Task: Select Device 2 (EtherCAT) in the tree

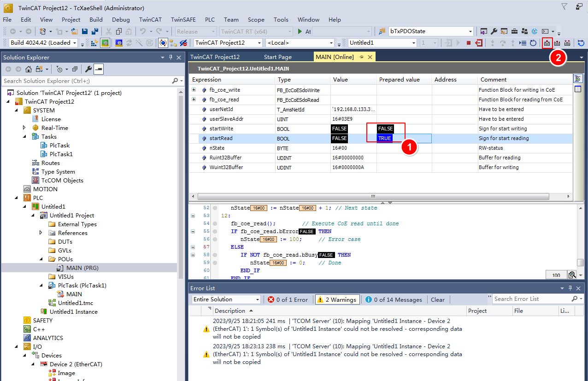Action: [76, 364]
